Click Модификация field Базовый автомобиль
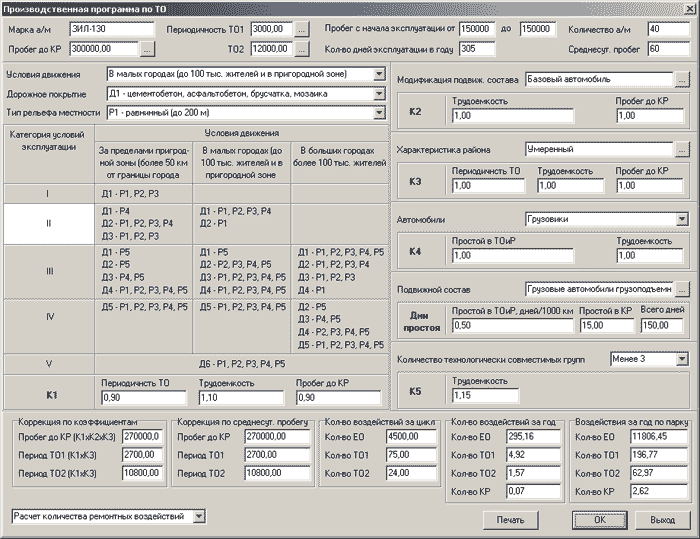This screenshot has height=539, width=700. click(599, 80)
